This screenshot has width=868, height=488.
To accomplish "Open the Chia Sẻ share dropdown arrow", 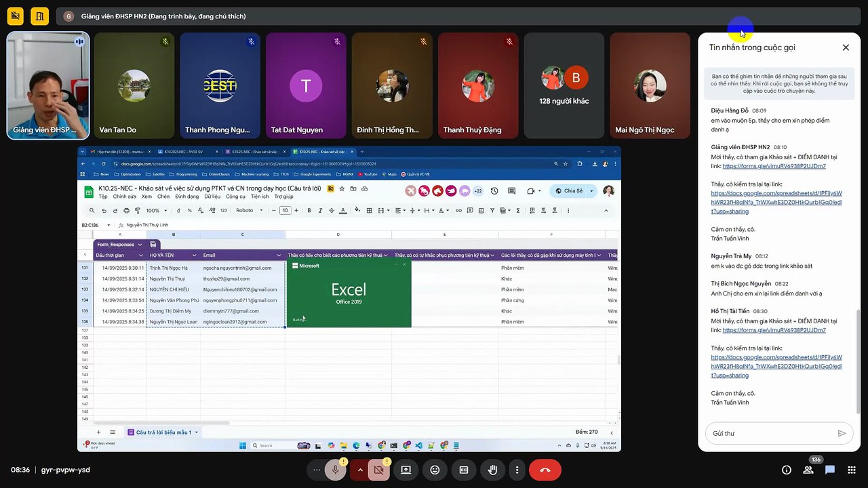I will (591, 191).
